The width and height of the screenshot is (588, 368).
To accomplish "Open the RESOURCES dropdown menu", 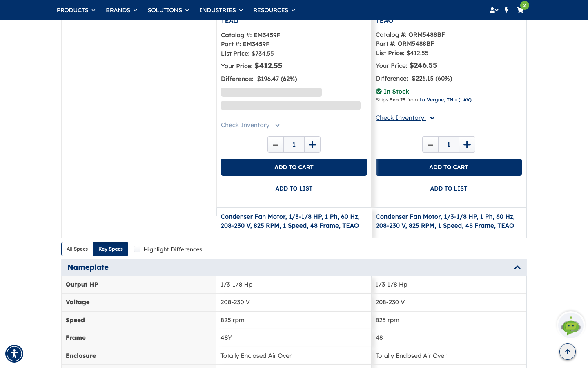I will click(x=274, y=10).
